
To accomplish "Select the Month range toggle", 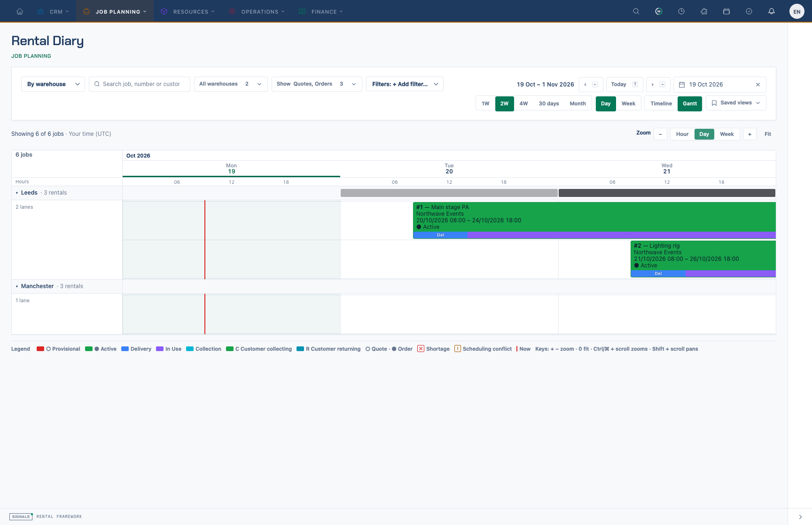I will coord(578,103).
